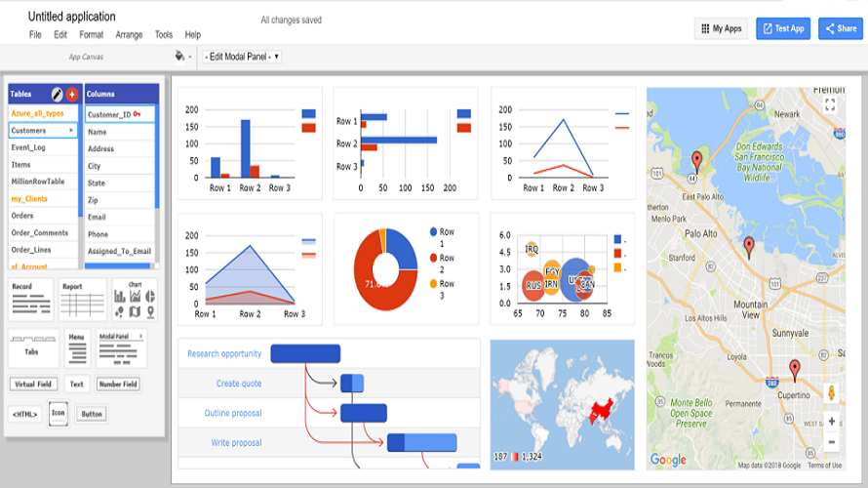The image size is (868, 488).
Task: Click the Test App button
Action: coord(782,28)
